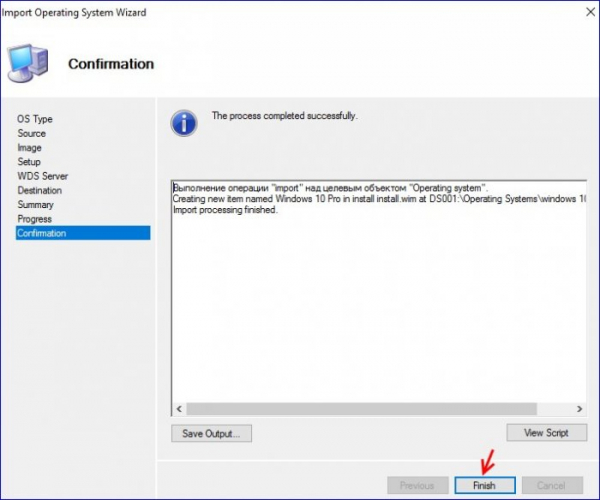Click the 'Import processing finished.' line
600x500 pixels.
tap(225, 210)
